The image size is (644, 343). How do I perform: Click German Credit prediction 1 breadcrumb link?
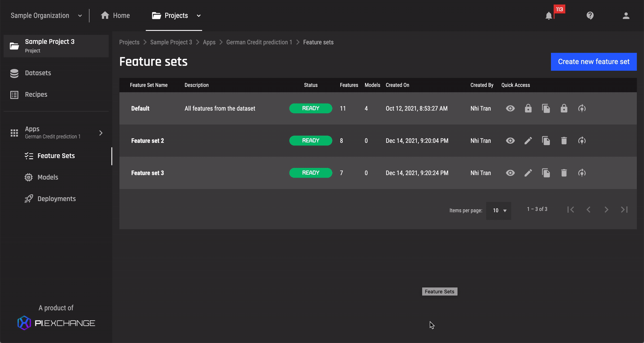coord(259,42)
